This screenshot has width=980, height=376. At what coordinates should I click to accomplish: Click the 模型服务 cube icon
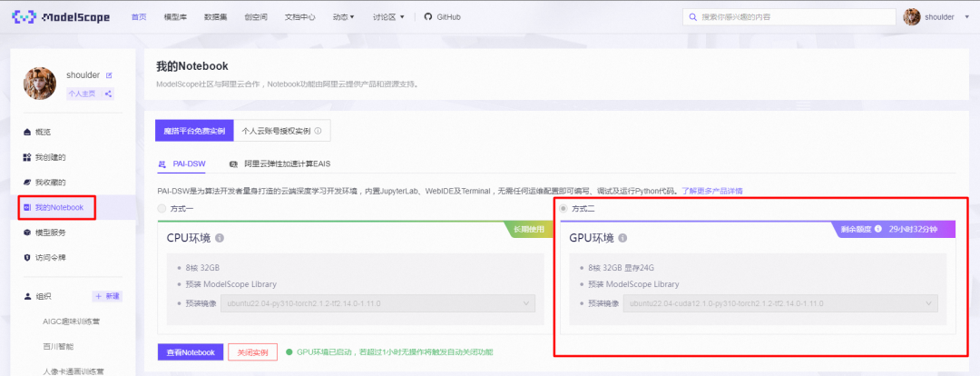27,233
